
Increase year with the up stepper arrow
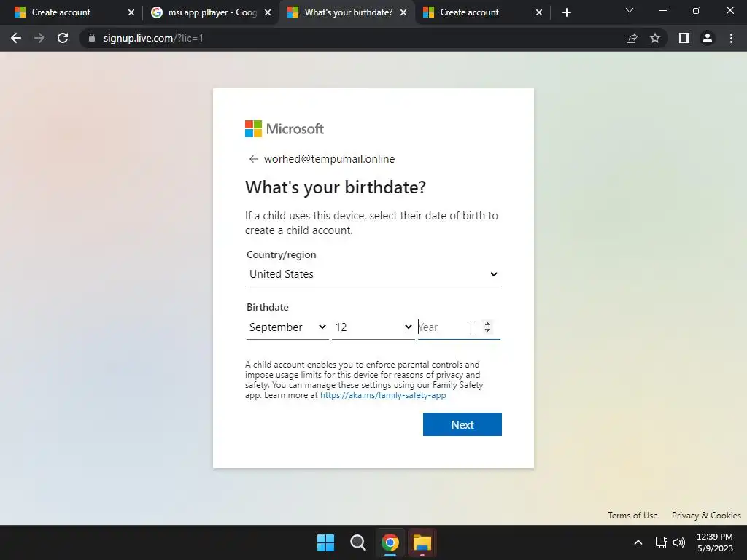coord(487,323)
